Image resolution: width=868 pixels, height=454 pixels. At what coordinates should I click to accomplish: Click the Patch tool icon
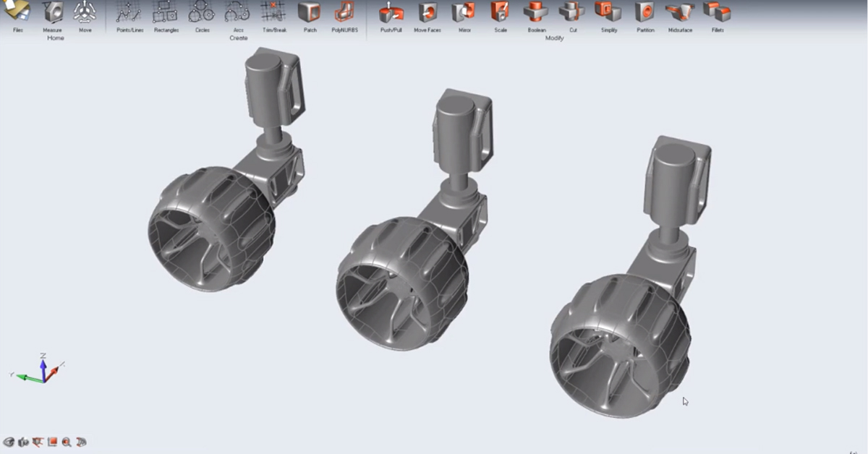click(310, 12)
